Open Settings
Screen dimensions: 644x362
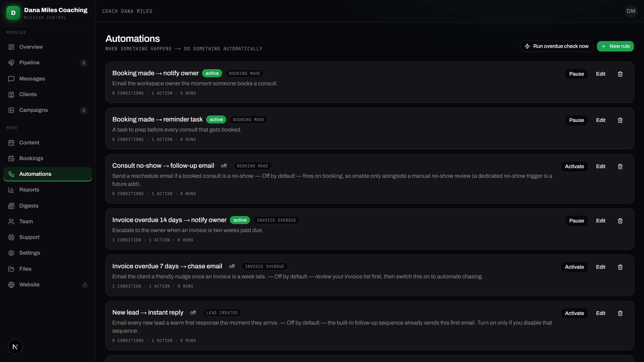(x=47, y=253)
